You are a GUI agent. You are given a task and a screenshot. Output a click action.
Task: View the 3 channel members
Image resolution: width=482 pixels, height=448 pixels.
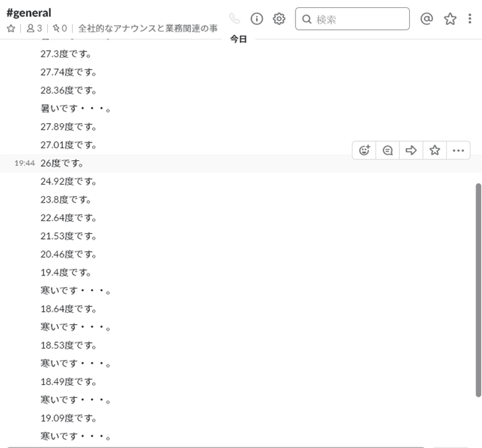(x=34, y=29)
